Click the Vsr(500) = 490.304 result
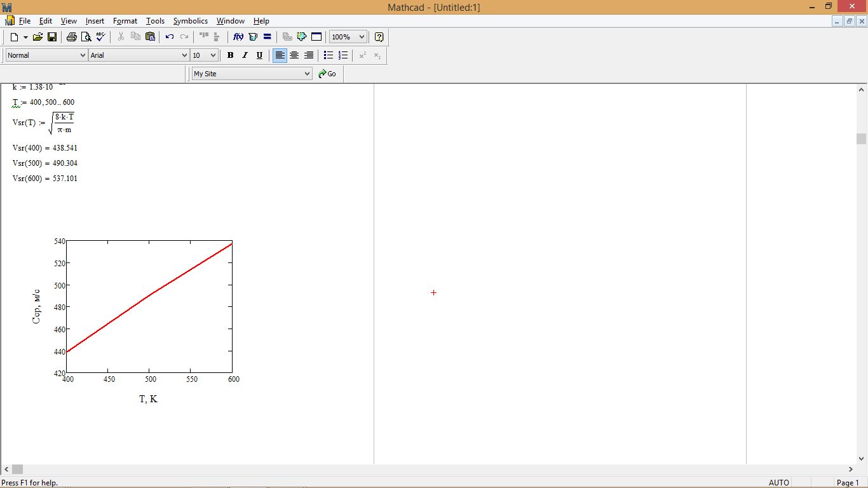The height and width of the screenshot is (488, 868). (x=45, y=163)
